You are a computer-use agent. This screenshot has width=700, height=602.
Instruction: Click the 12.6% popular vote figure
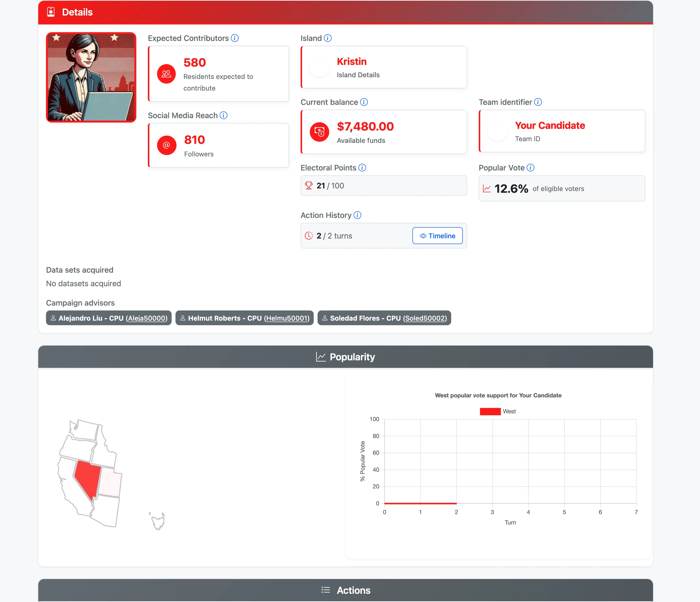tap(511, 189)
